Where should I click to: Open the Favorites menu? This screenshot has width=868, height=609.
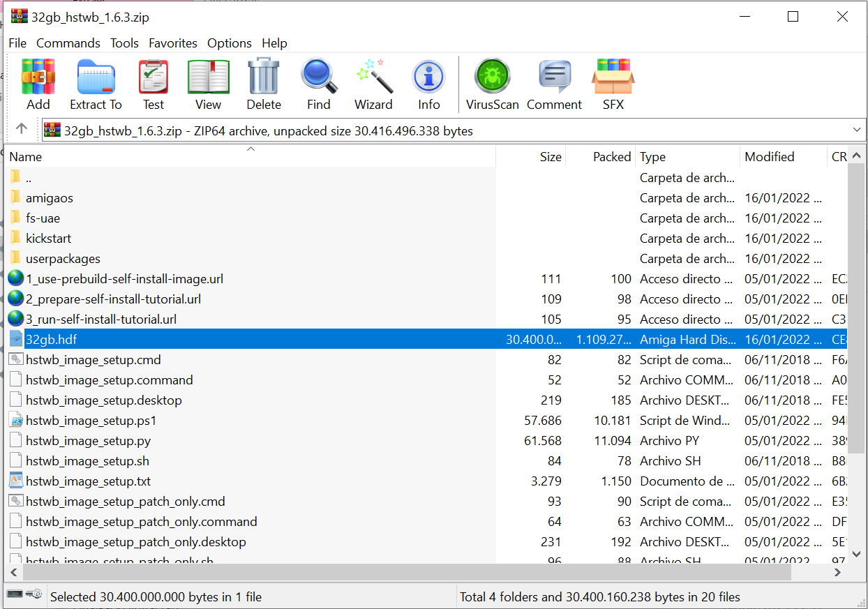pos(173,43)
